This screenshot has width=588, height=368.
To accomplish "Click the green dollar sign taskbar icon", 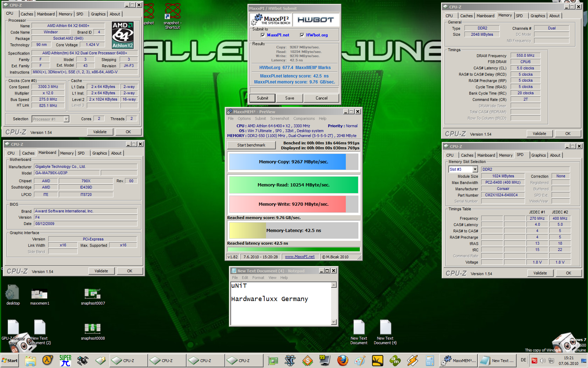I will click(308, 361).
